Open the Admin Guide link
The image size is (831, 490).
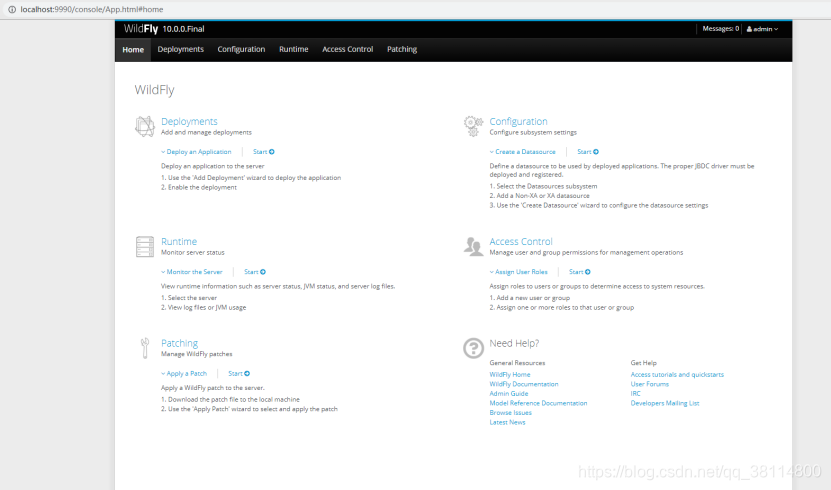click(x=509, y=394)
